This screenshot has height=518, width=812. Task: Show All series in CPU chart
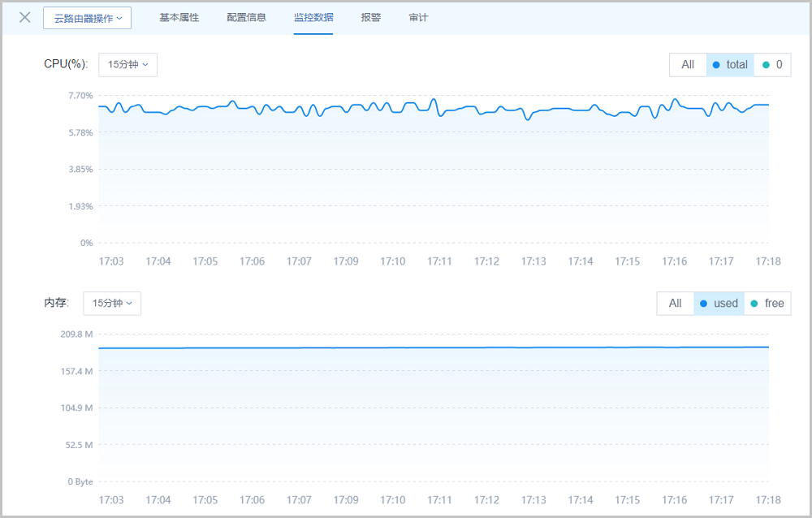688,65
